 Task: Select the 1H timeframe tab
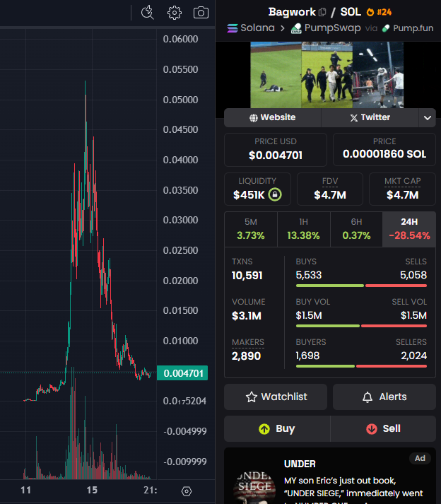[304, 229]
